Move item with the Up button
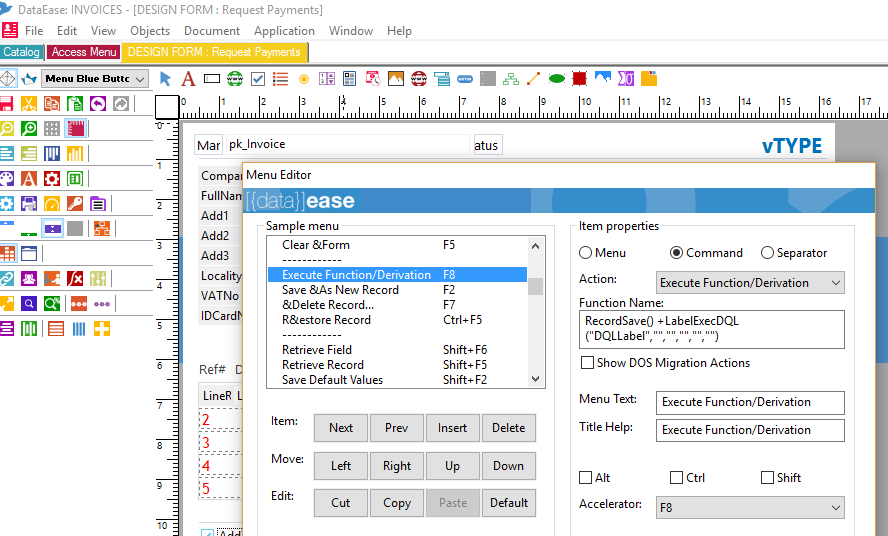 [452, 466]
